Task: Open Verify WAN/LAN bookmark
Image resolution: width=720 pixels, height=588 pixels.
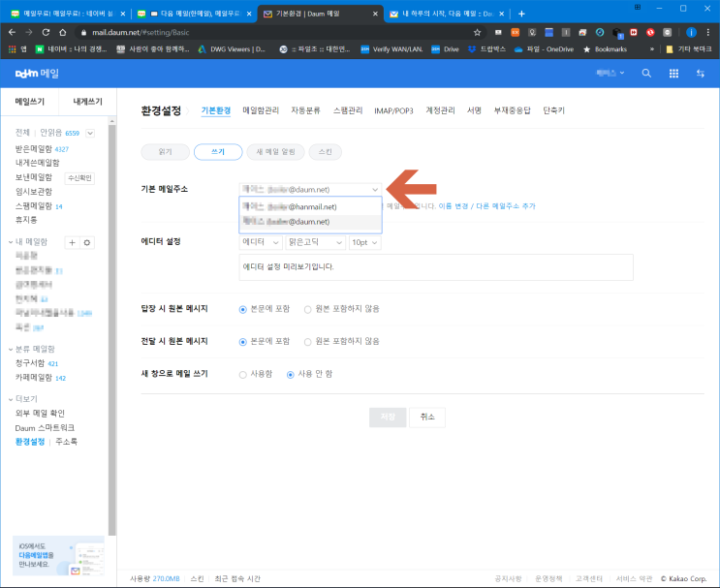Action: [x=391, y=49]
